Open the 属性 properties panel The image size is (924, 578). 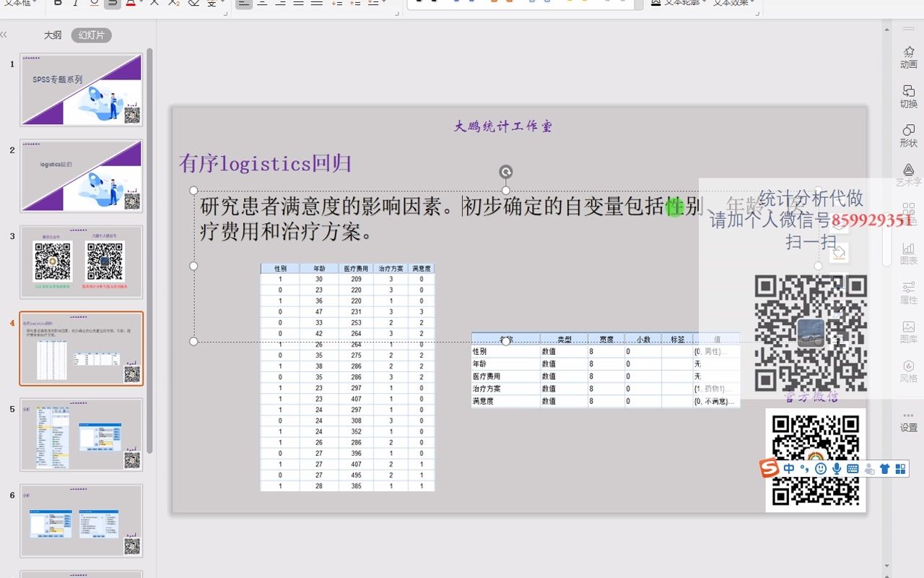tap(908, 293)
